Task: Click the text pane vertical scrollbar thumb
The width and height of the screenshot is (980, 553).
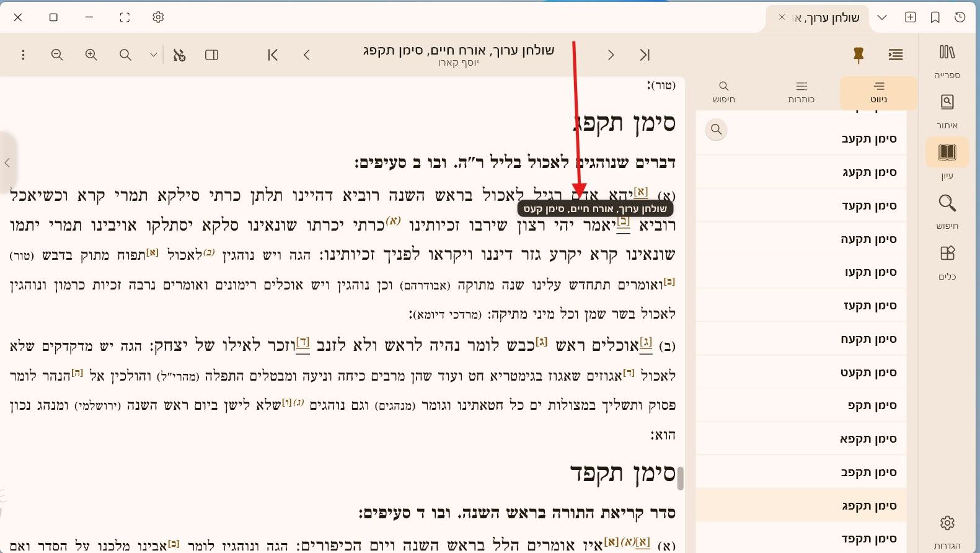Action: point(680,478)
